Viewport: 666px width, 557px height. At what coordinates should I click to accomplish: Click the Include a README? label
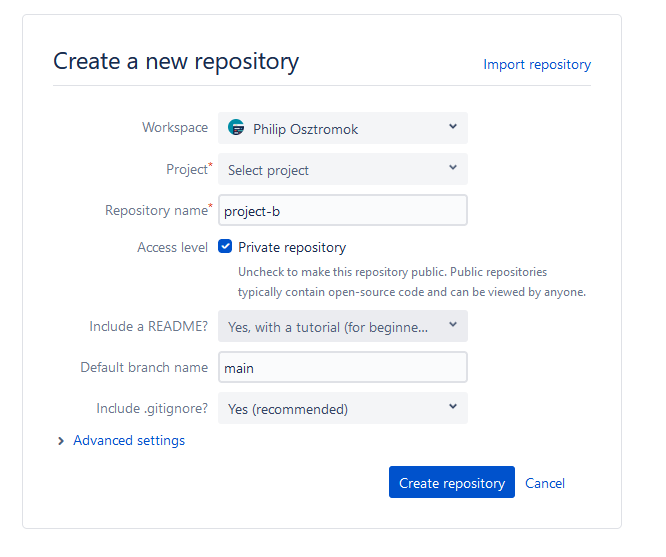pyautogui.click(x=149, y=326)
